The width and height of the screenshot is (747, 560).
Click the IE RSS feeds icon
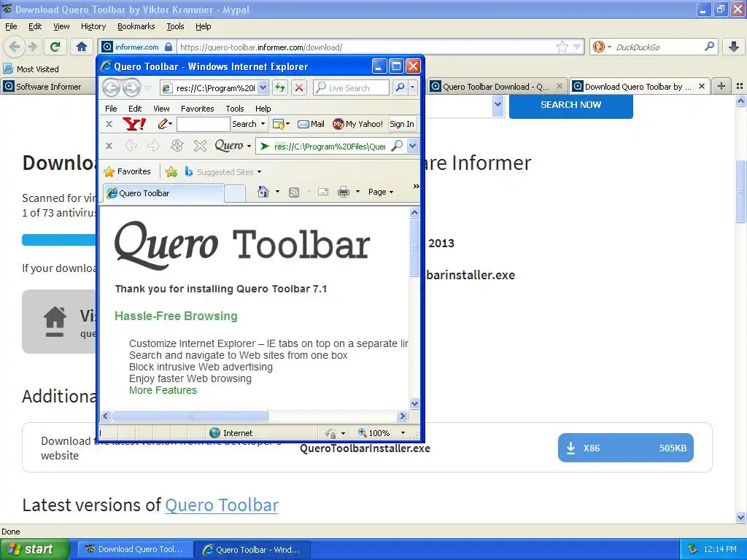coord(294,192)
